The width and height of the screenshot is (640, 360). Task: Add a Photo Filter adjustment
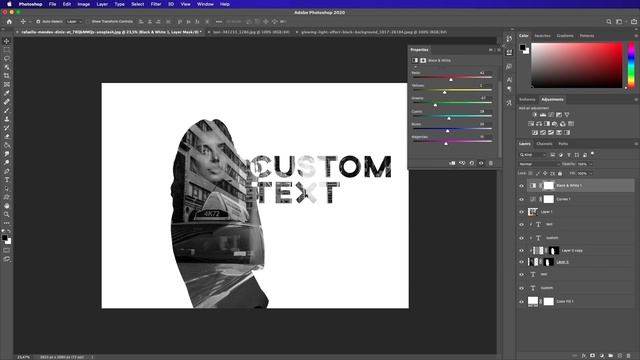click(x=555, y=124)
